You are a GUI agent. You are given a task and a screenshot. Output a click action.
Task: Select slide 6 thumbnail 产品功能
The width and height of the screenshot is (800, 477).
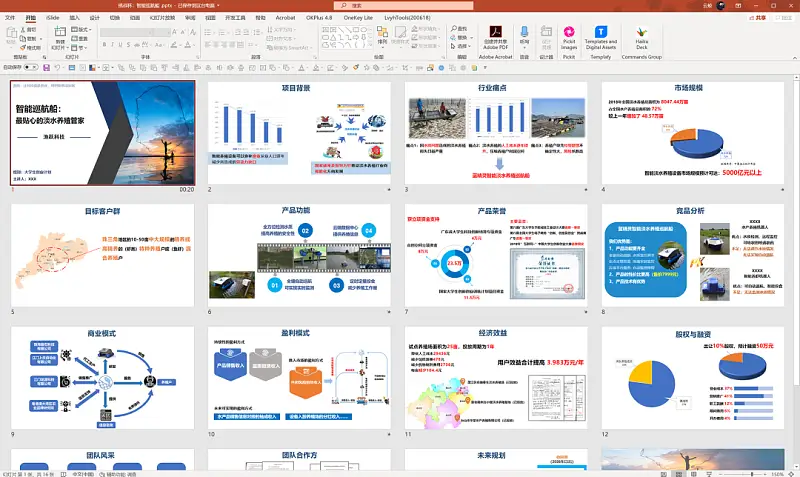[x=299, y=255]
